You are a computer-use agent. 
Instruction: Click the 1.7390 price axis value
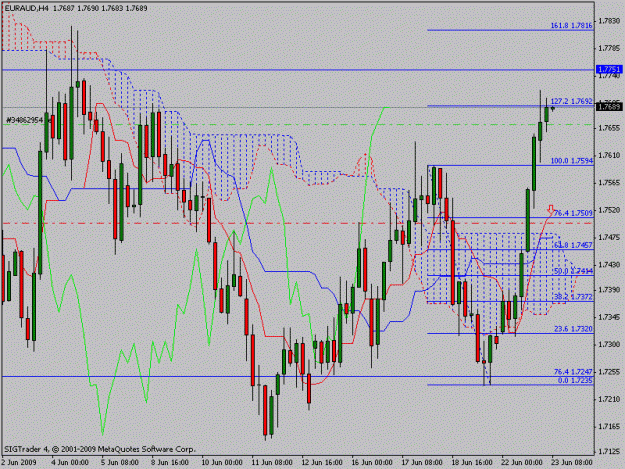[x=609, y=289]
